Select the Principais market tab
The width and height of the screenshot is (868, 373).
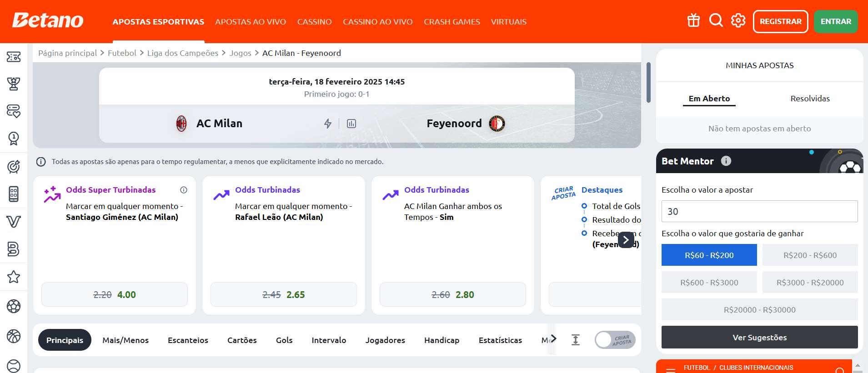(x=65, y=340)
